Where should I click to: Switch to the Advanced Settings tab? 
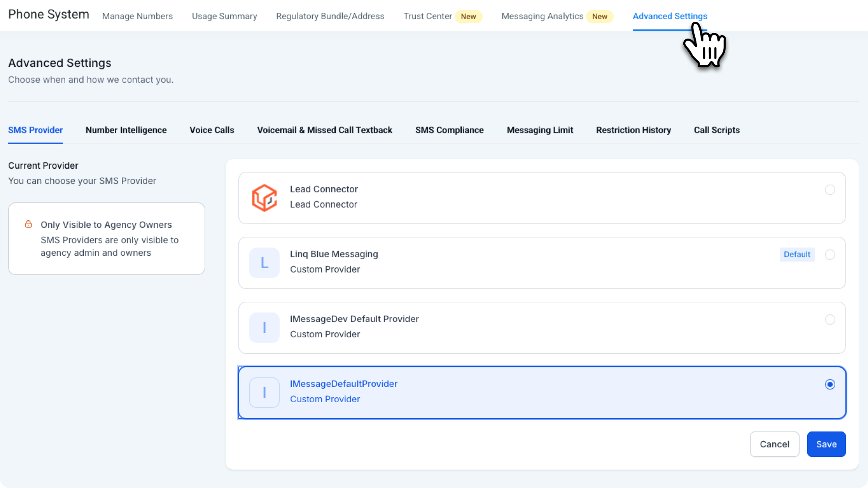click(670, 16)
